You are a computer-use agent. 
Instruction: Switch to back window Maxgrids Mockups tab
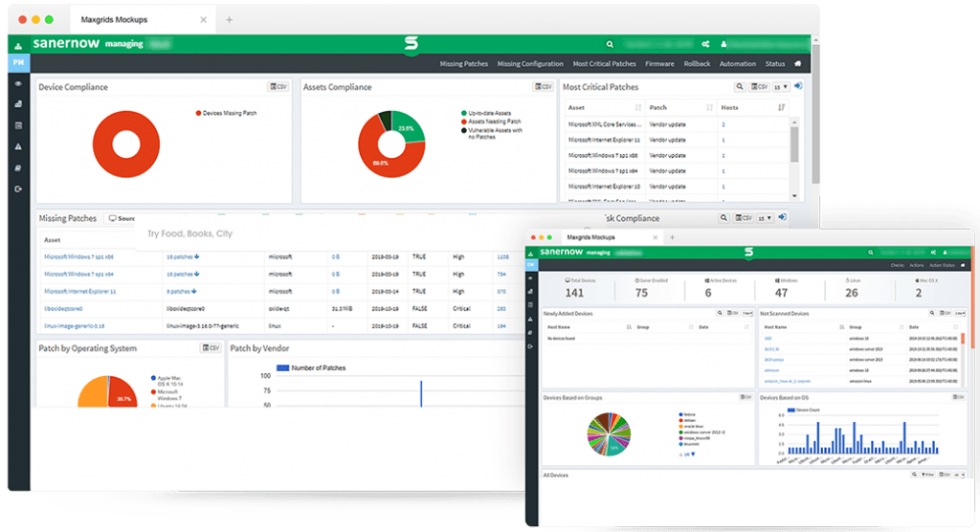(x=143, y=20)
